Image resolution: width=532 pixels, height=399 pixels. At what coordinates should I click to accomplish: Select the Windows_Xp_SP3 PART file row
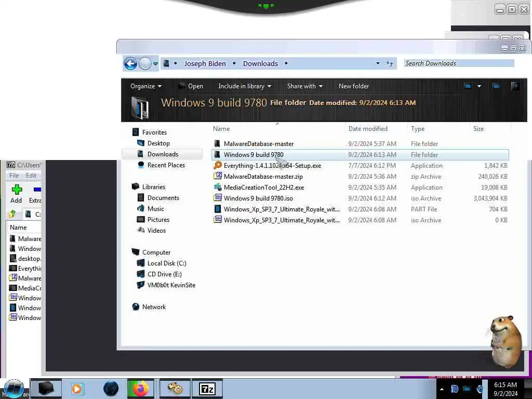pyautogui.click(x=360, y=209)
